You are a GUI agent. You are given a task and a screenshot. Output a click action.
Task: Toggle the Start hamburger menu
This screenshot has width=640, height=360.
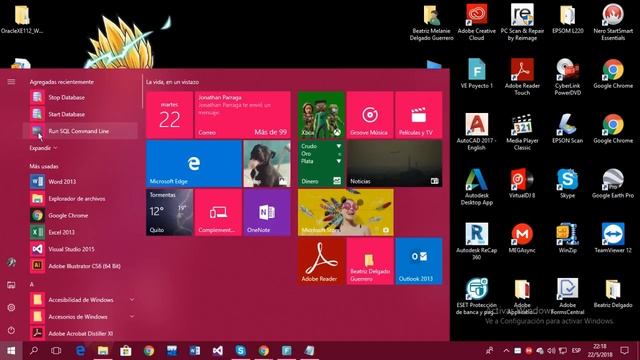pos(11,82)
